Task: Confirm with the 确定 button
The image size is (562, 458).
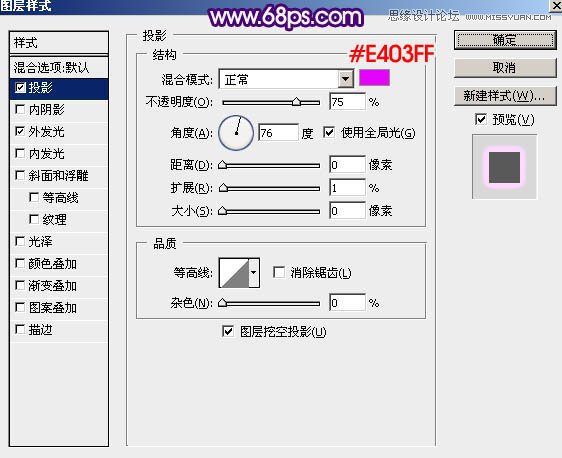Action: (505, 40)
